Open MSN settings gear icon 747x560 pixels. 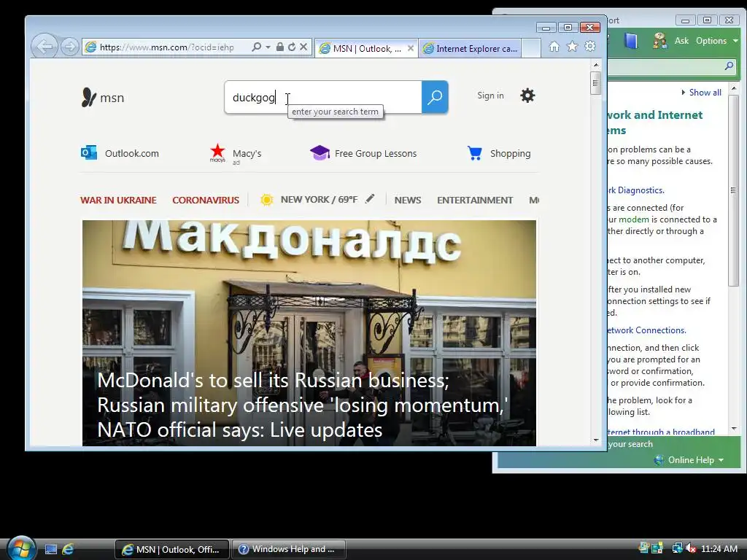(527, 96)
